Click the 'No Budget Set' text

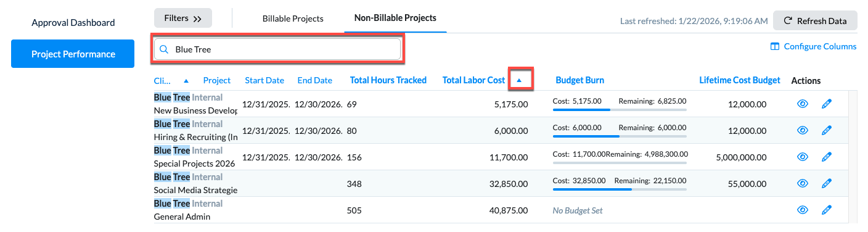pos(578,210)
